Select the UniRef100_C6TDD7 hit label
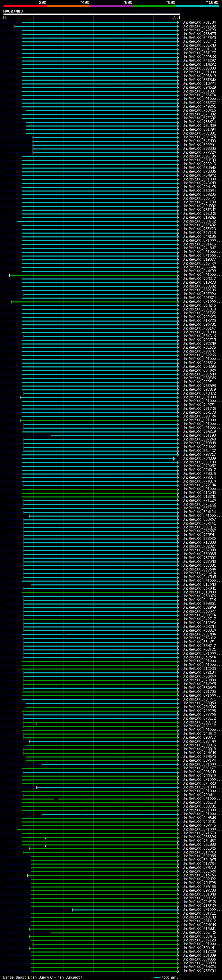Image resolution: width=222 pixels, height=980 pixels. [x=199, y=91]
